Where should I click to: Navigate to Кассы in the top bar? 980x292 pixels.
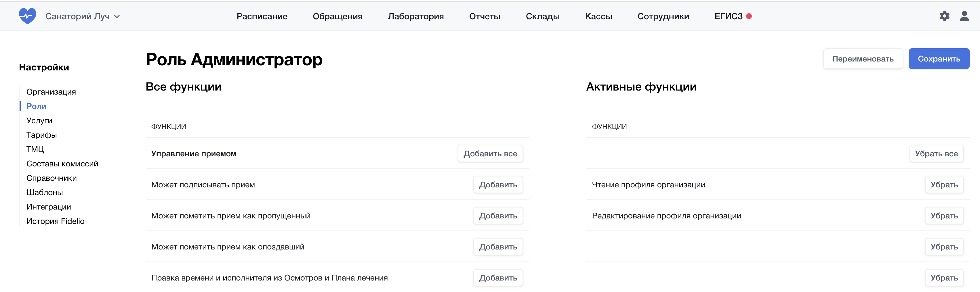pyautogui.click(x=598, y=16)
